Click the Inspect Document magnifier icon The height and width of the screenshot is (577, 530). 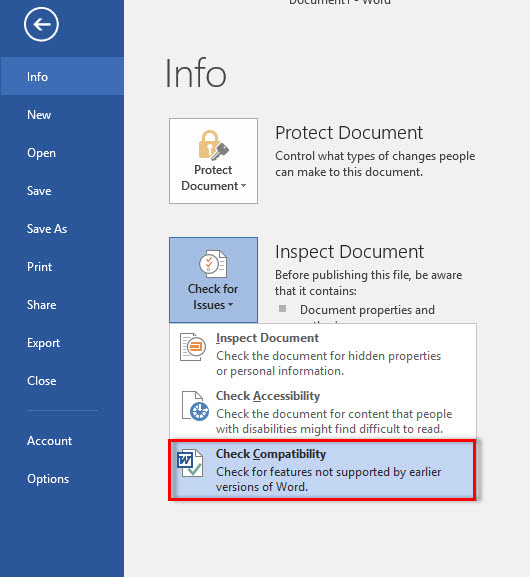193,347
